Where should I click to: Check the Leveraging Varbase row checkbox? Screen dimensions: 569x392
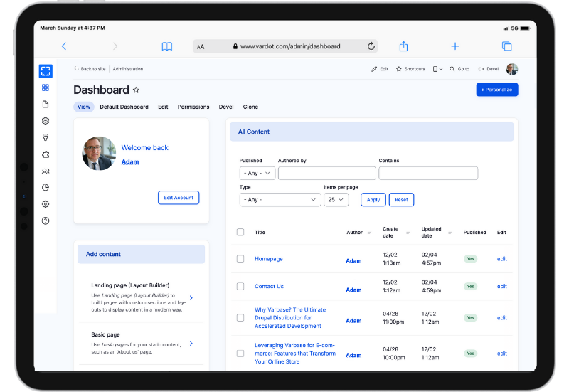240,353
